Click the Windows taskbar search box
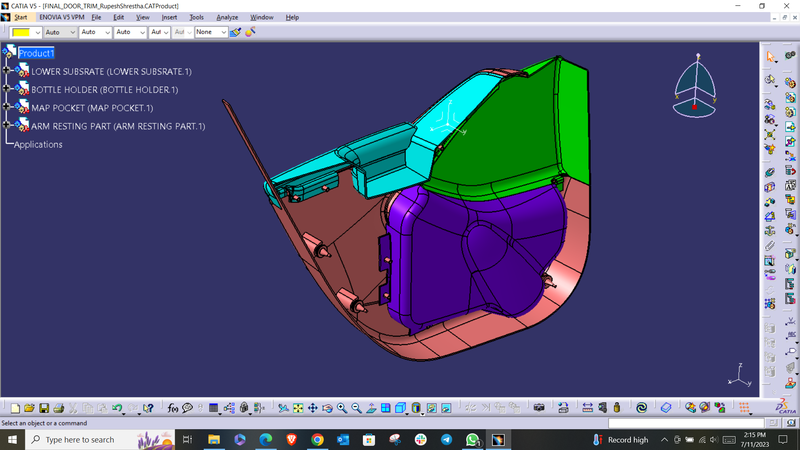The image size is (800, 450). point(100,439)
